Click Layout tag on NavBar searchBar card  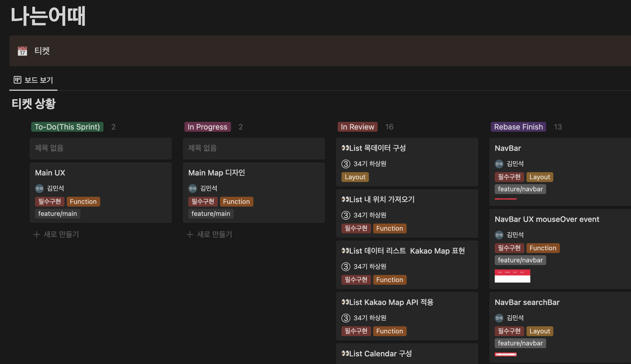point(540,331)
